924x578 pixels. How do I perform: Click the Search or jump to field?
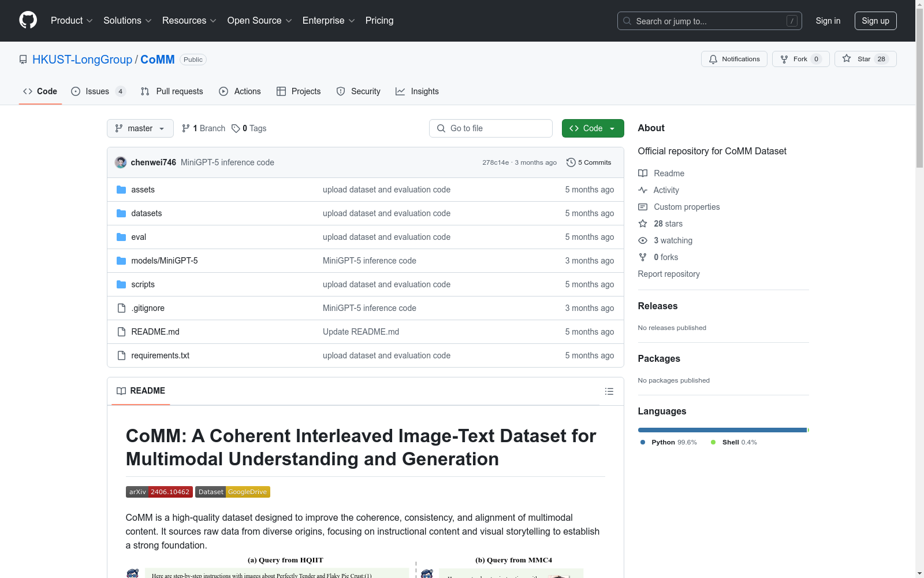710,21
